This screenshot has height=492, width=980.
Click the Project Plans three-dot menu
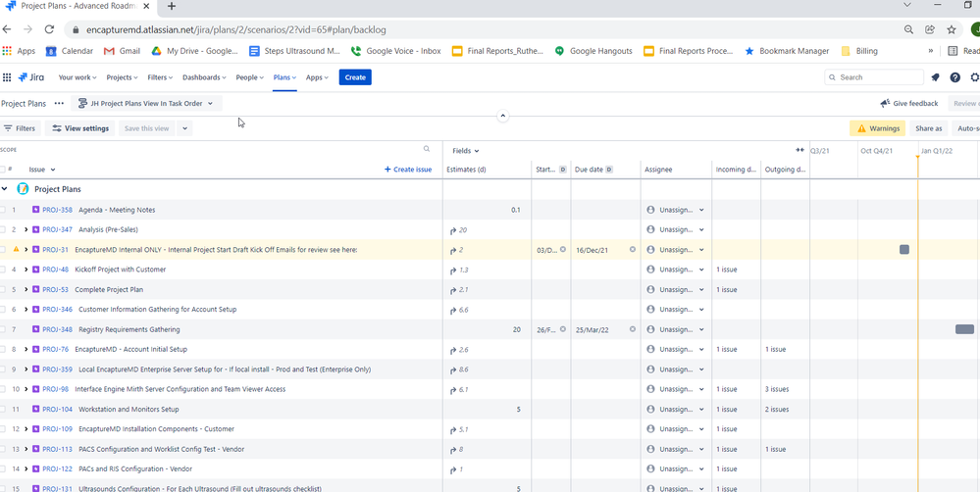point(59,103)
